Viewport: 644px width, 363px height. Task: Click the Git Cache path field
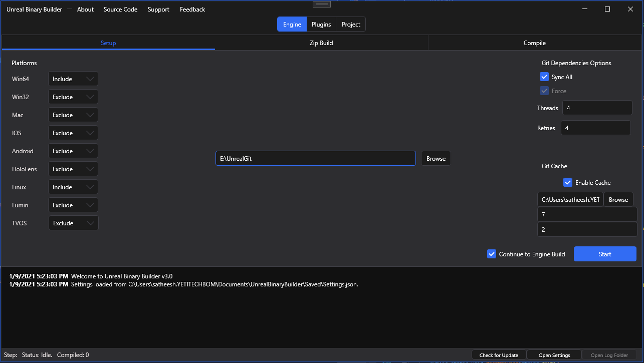click(x=570, y=199)
